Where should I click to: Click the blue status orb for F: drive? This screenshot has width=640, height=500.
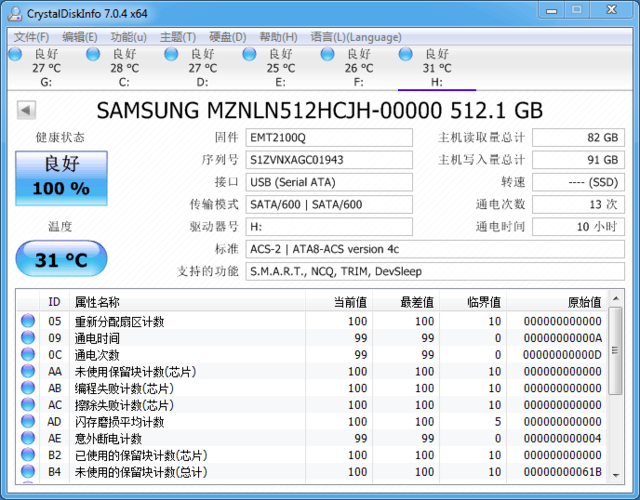coord(327,54)
